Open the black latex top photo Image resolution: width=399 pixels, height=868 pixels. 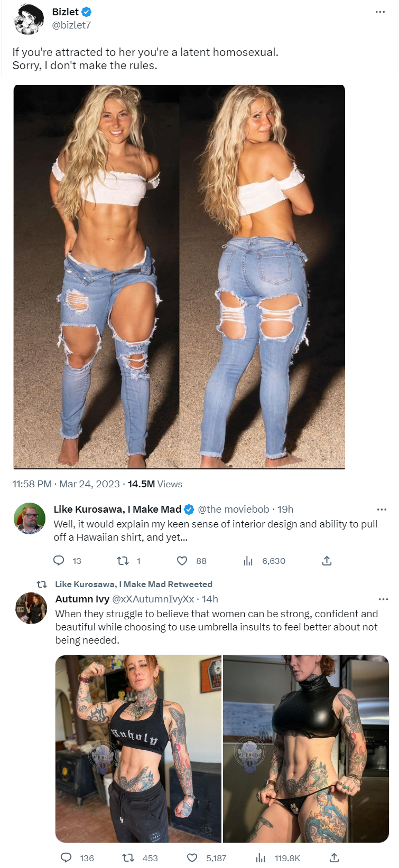click(x=306, y=749)
